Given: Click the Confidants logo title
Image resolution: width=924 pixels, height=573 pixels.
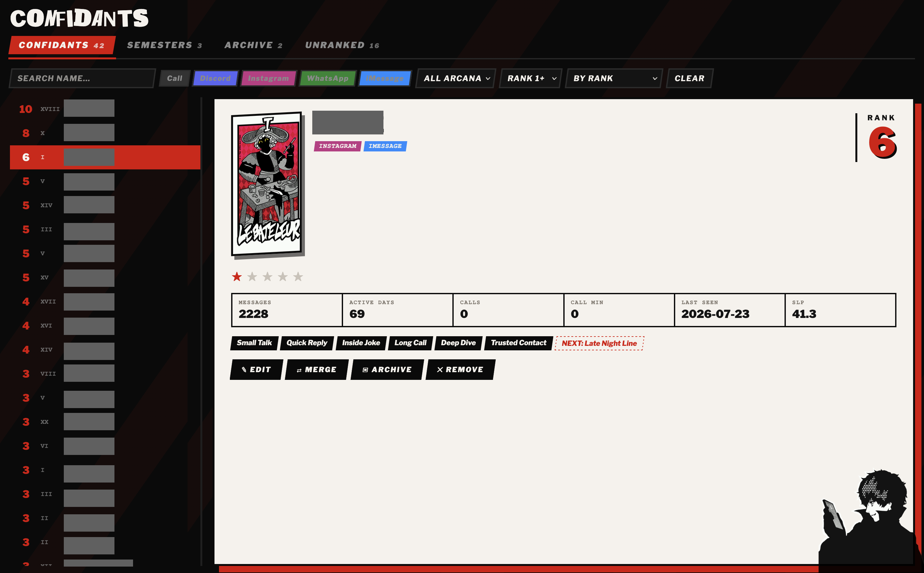Looking at the screenshot, I should click(79, 18).
